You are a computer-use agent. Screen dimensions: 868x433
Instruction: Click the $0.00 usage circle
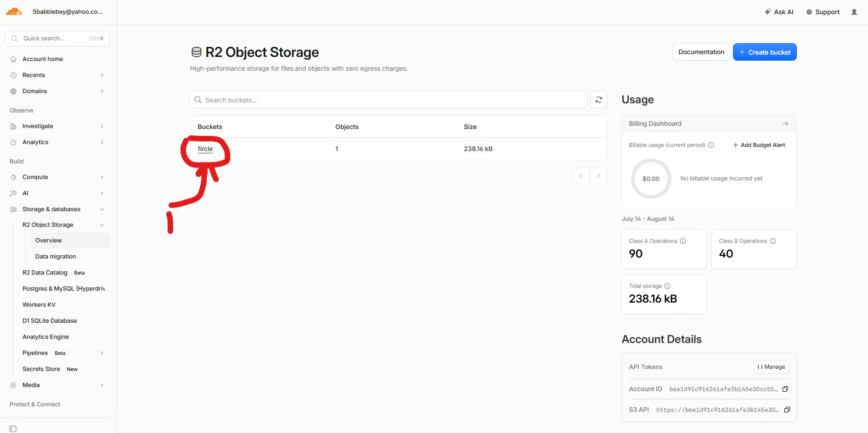(651, 179)
